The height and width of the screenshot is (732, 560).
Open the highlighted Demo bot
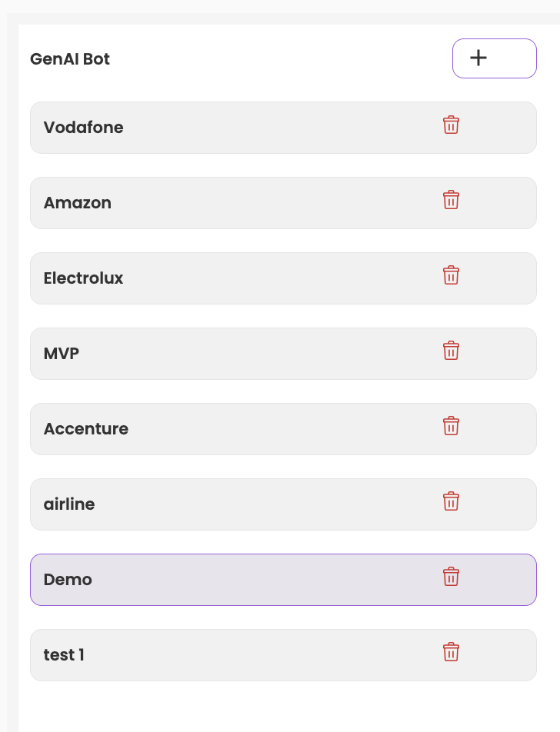point(231,580)
